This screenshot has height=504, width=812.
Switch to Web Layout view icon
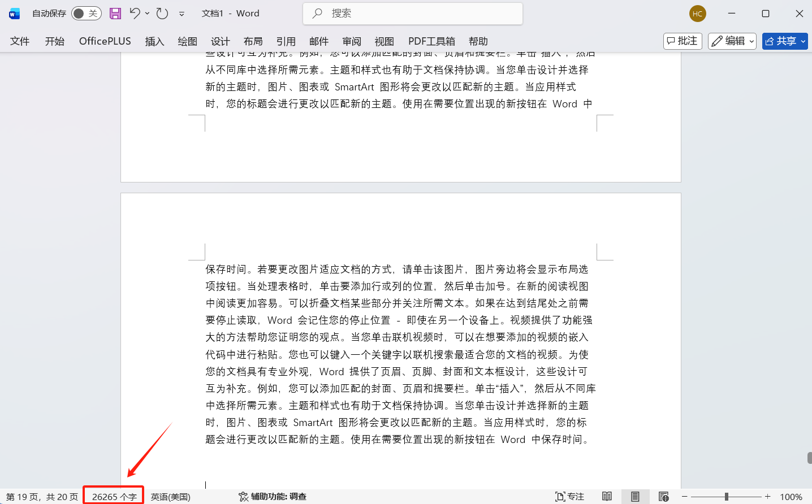[664, 497]
